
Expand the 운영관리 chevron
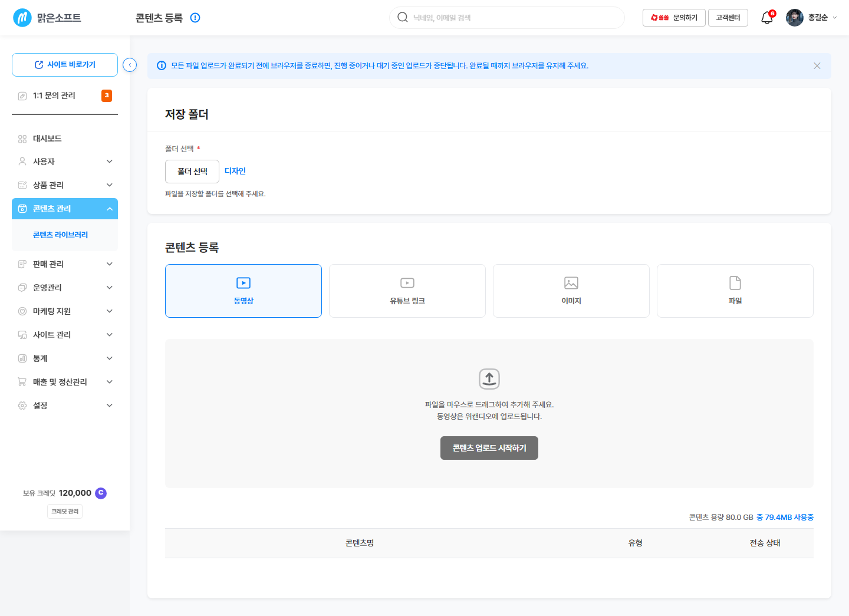[x=110, y=288]
